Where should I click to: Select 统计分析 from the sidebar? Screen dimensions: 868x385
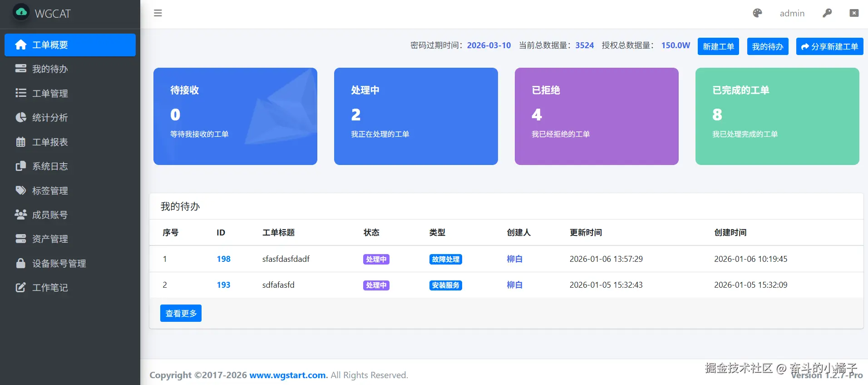[x=70, y=118]
